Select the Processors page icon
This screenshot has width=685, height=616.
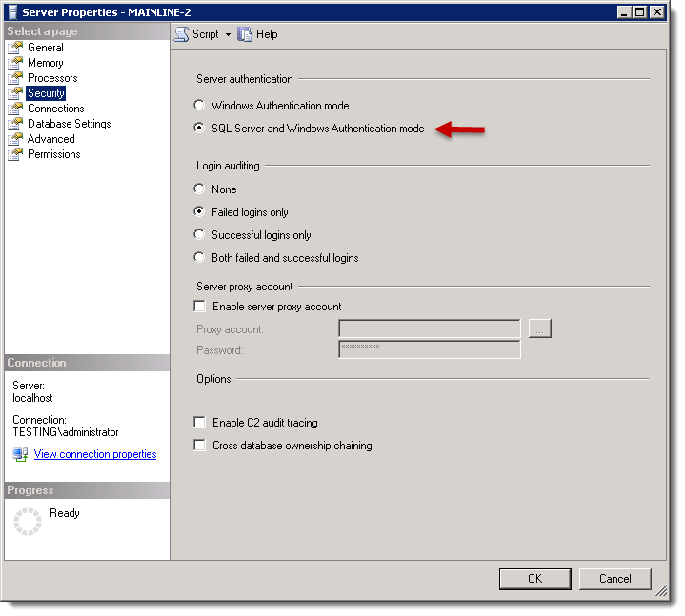[x=15, y=78]
